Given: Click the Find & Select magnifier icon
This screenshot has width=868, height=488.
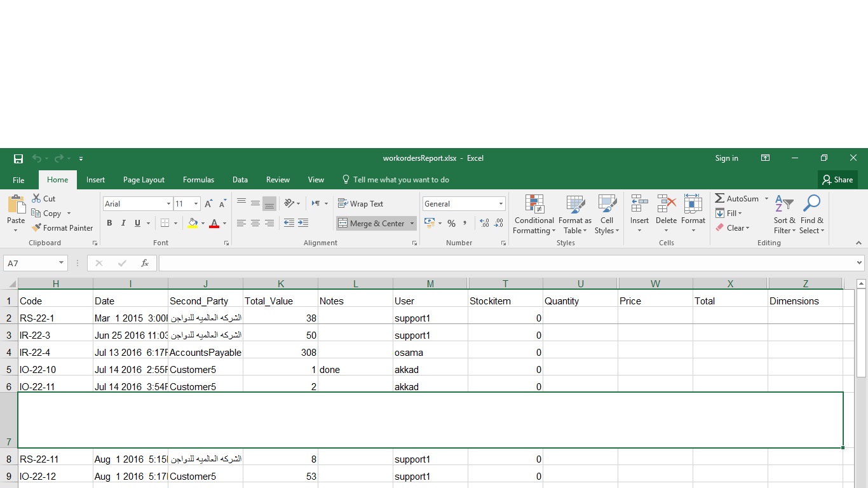Looking at the screenshot, I should point(811,205).
